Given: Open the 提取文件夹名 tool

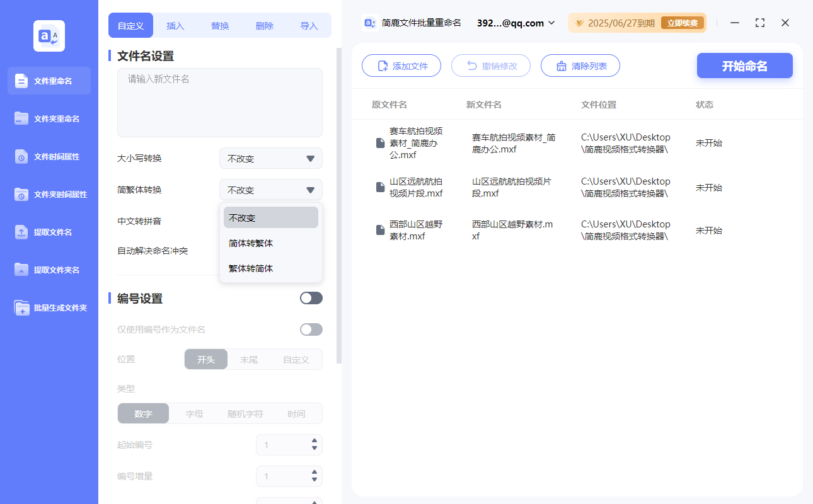Looking at the screenshot, I should tap(48, 270).
